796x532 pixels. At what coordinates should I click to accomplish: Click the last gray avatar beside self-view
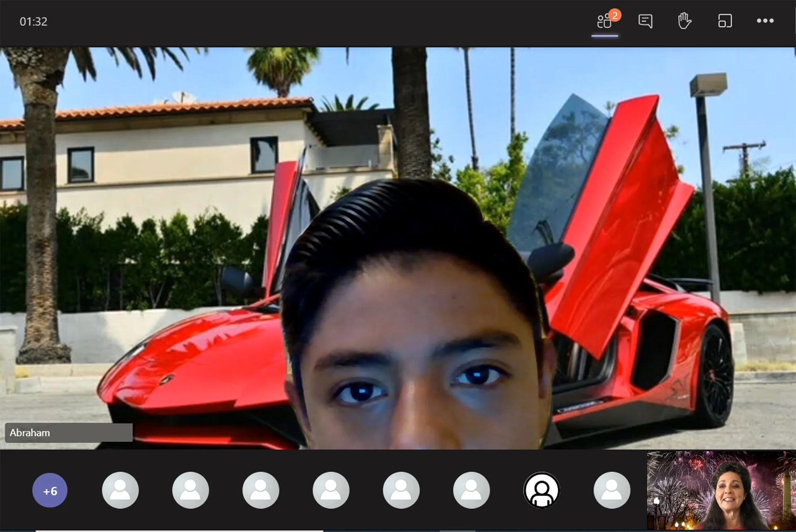click(612, 491)
